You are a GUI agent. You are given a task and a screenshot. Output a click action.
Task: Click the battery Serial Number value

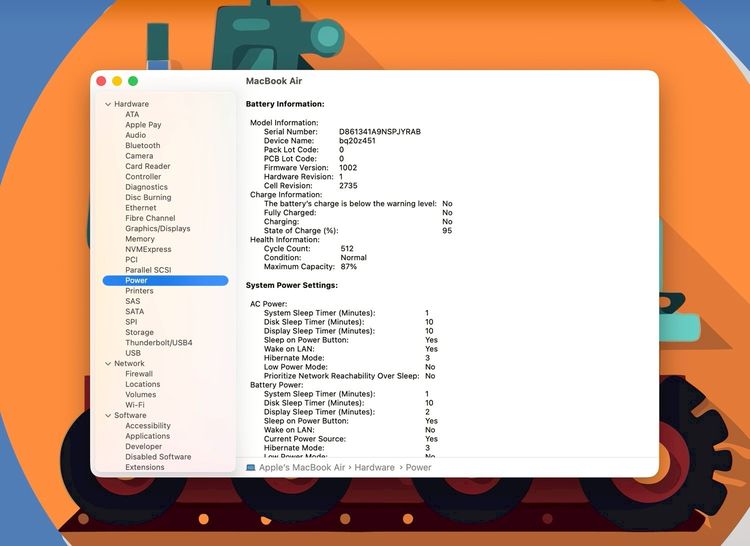(x=379, y=132)
